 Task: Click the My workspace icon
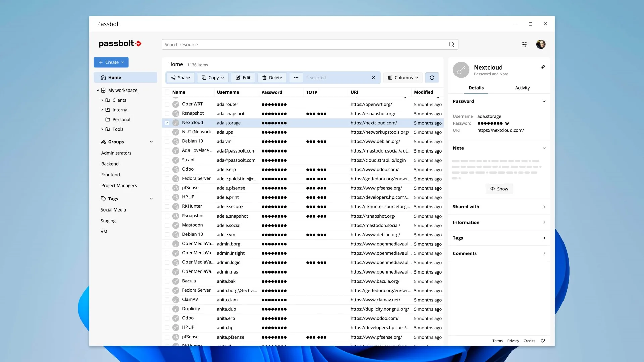tap(103, 90)
